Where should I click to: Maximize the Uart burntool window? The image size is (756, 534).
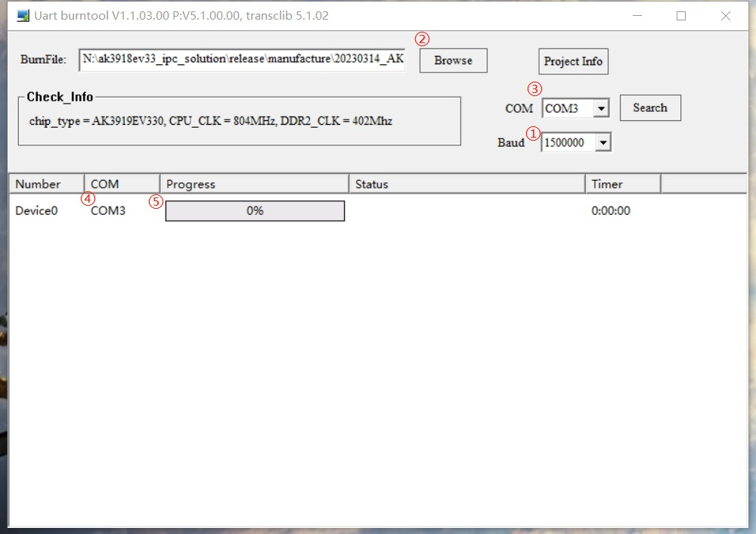(681, 16)
